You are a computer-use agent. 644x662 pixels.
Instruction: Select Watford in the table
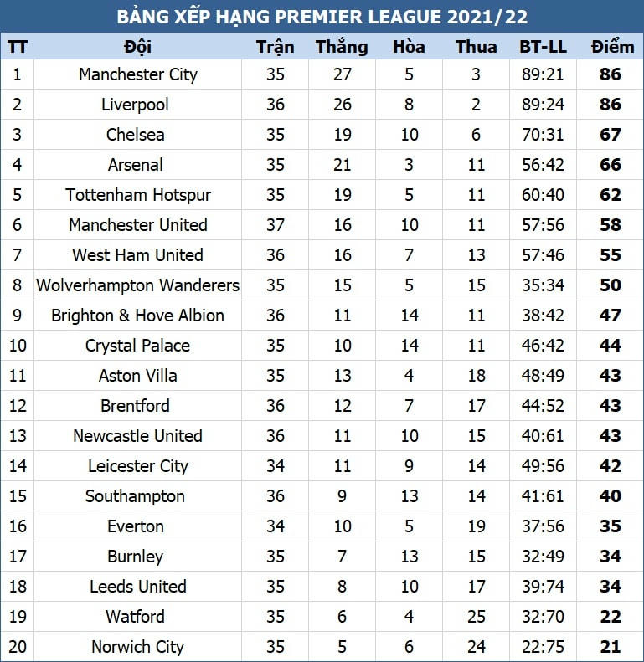point(136,617)
